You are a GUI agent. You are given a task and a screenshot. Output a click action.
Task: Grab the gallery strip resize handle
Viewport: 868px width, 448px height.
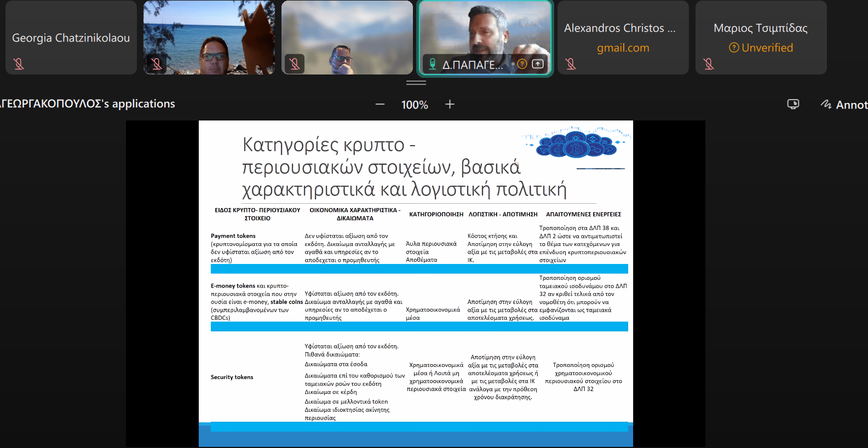[416, 83]
